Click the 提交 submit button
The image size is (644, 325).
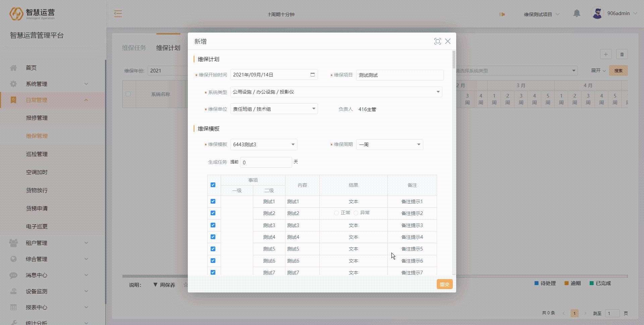pos(444,284)
